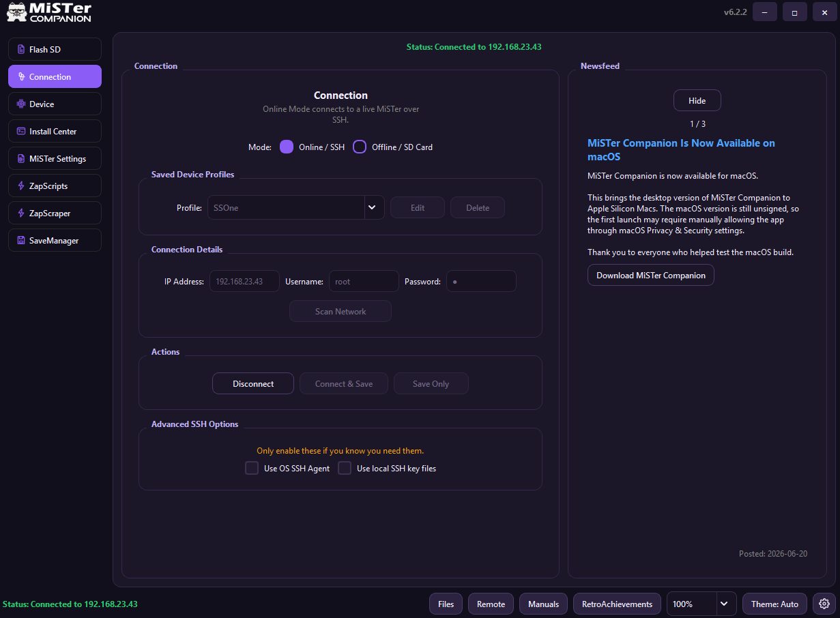Enable Use OS SSH Agent checkbox
The height and width of the screenshot is (618, 840).
tap(252, 468)
